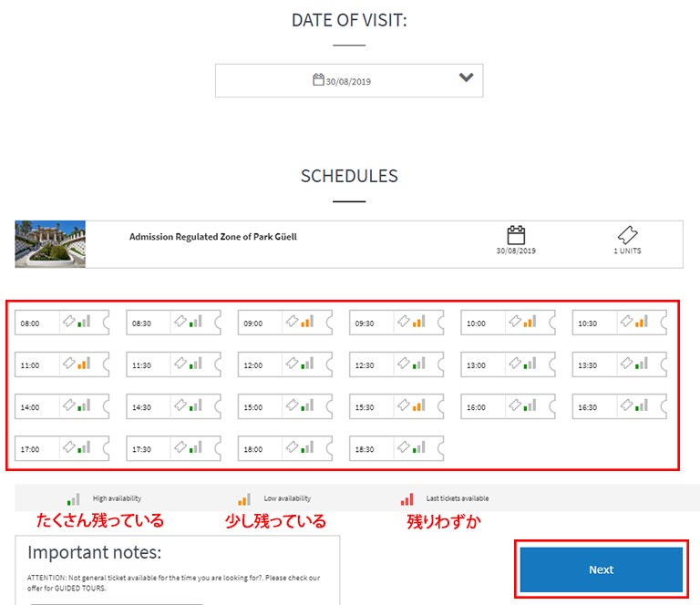Select the 08:00 time slot

click(62, 323)
